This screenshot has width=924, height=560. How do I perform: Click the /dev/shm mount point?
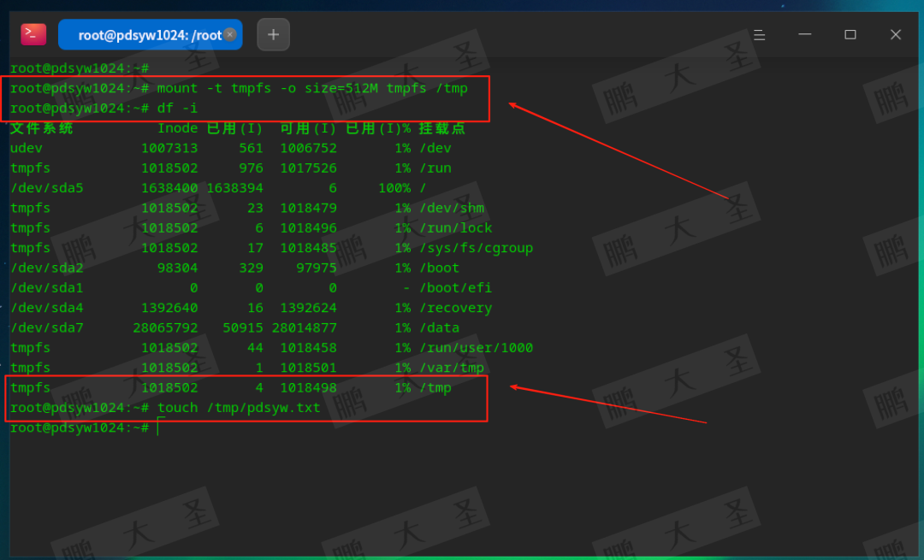click(452, 209)
